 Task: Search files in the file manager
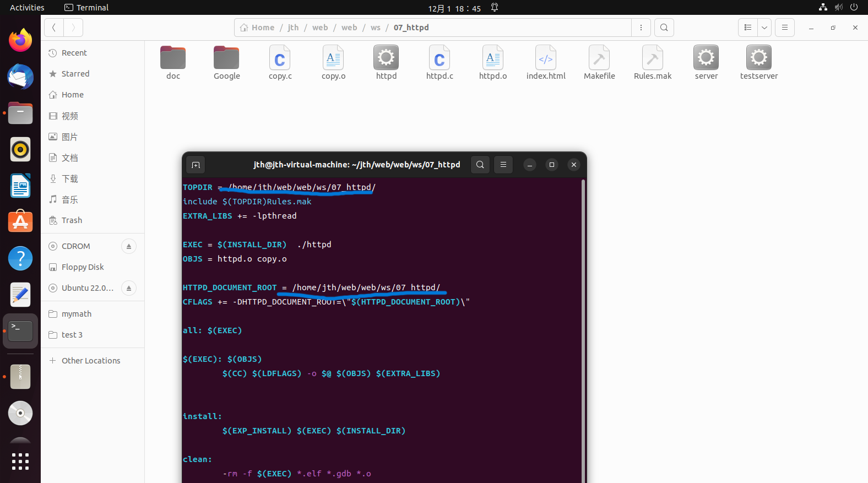coord(664,28)
